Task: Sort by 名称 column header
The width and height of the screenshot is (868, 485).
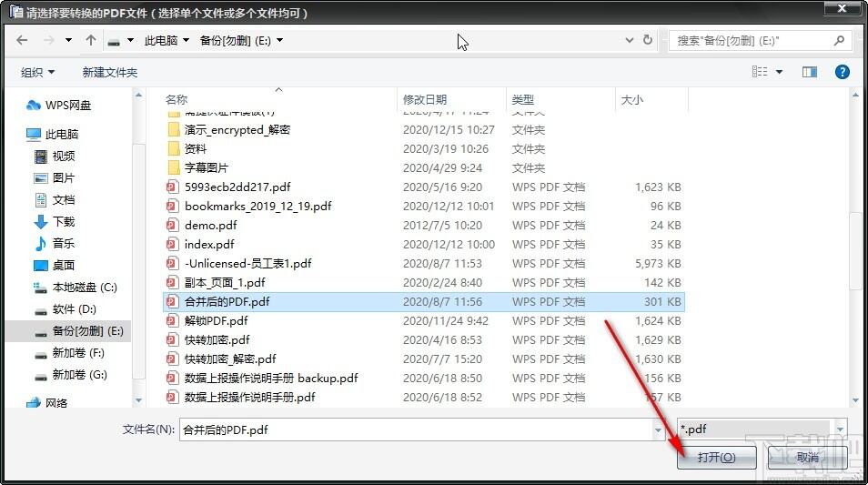Action: [x=177, y=100]
